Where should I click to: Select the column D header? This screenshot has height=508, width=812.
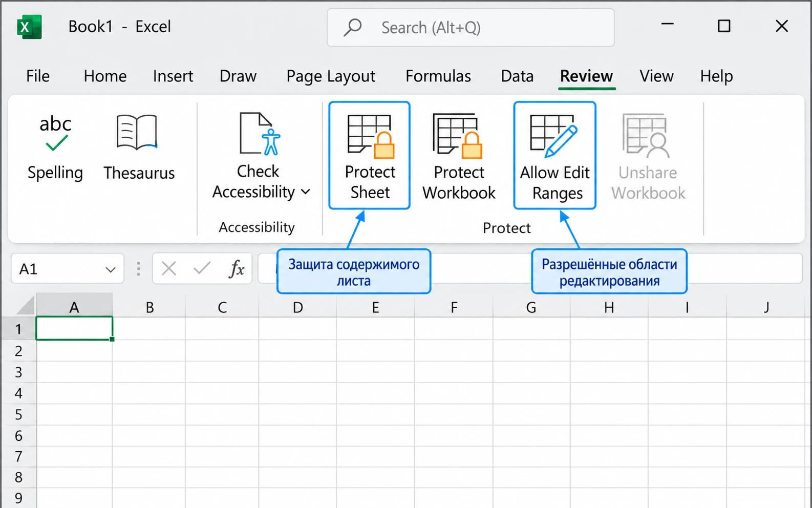point(298,307)
